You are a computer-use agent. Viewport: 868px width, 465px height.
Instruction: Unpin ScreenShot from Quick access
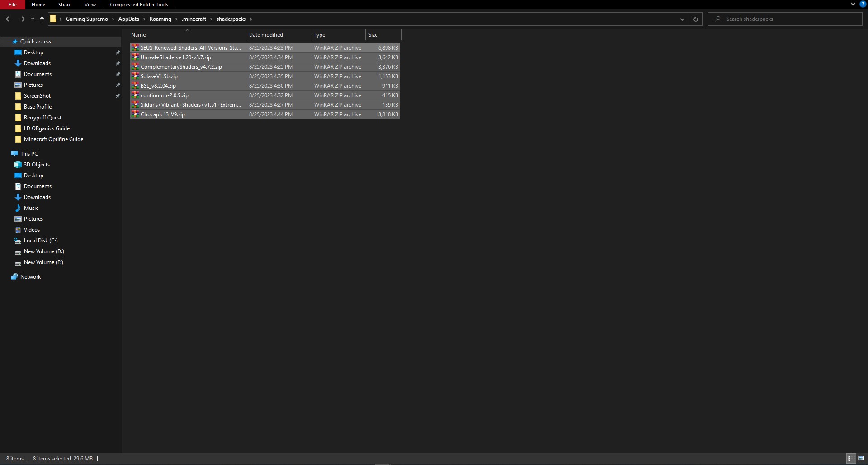tap(118, 96)
